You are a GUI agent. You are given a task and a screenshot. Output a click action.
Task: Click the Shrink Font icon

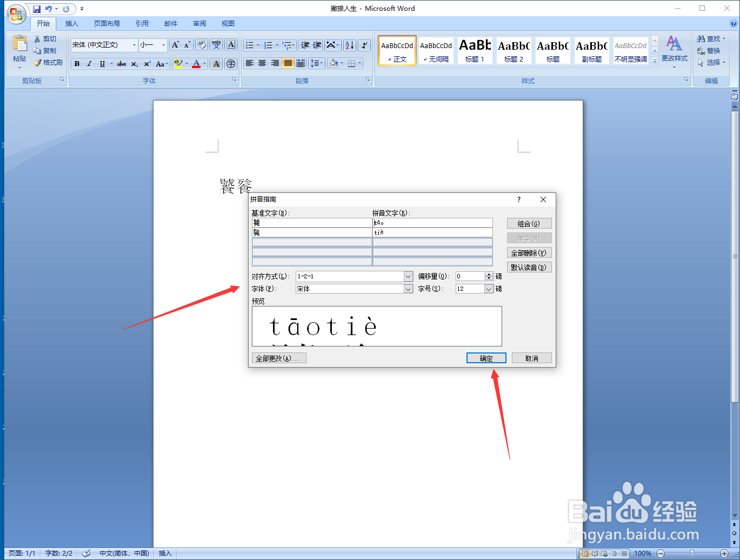187,45
